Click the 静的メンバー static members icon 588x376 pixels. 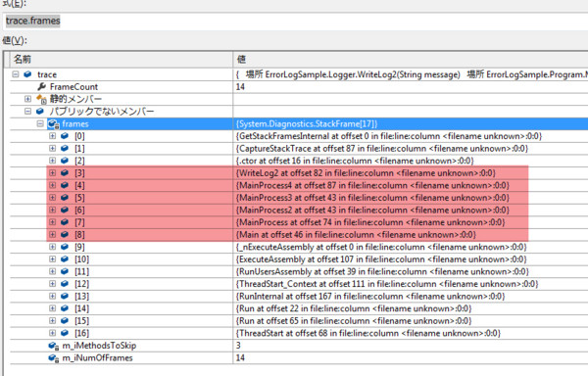click(x=41, y=99)
